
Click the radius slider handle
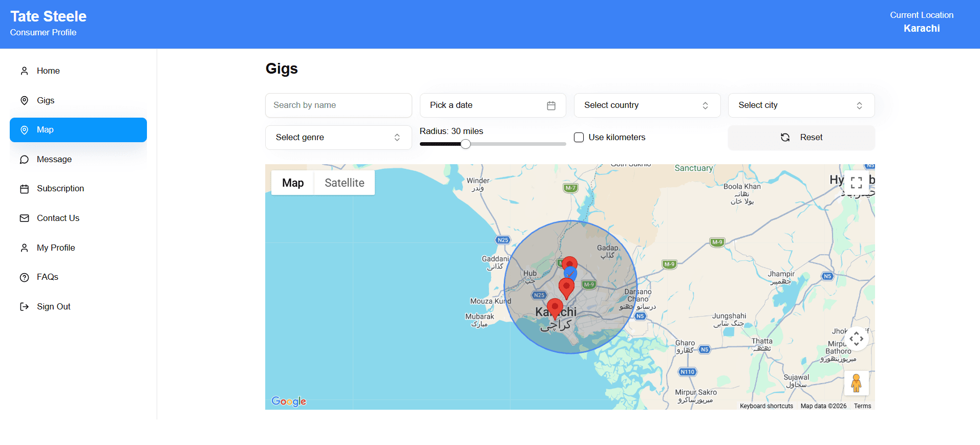tap(465, 144)
